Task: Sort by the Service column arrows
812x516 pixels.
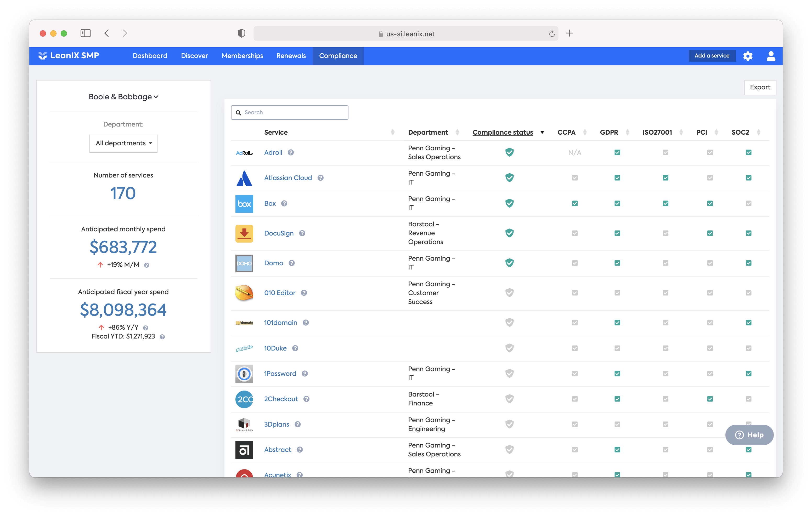Action: (x=392, y=132)
